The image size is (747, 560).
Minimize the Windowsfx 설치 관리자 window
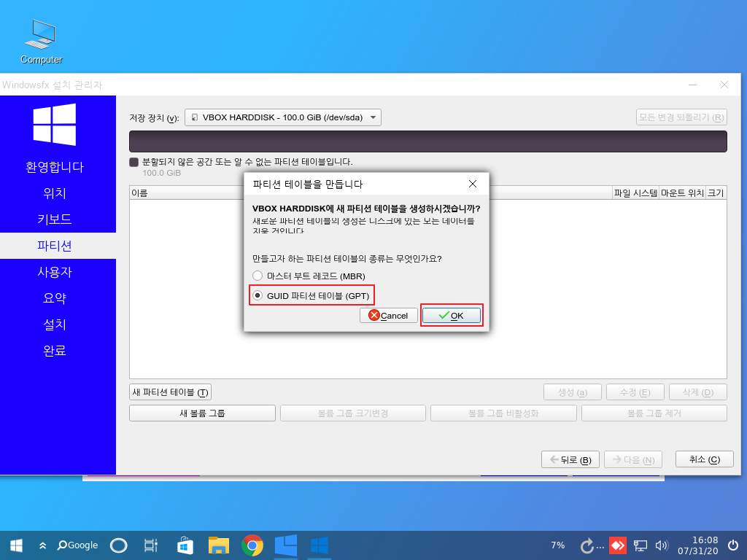(693, 85)
